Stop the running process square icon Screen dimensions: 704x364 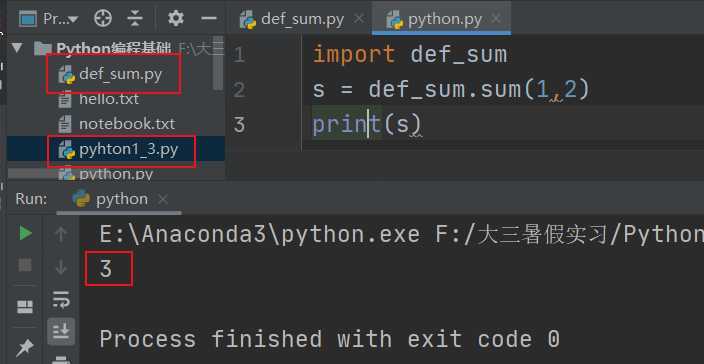click(25, 265)
